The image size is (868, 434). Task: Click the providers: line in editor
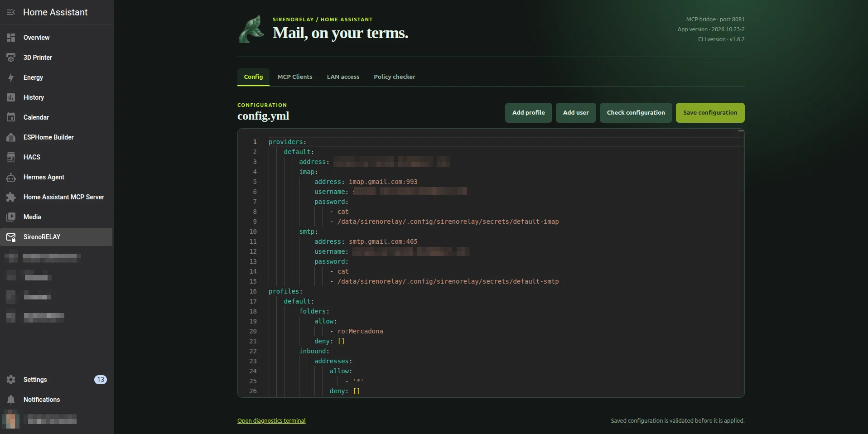pos(287,142)
